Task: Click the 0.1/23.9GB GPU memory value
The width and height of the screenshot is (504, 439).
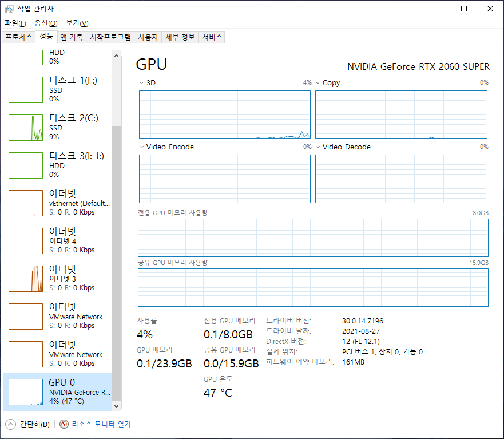Action: 164,364
